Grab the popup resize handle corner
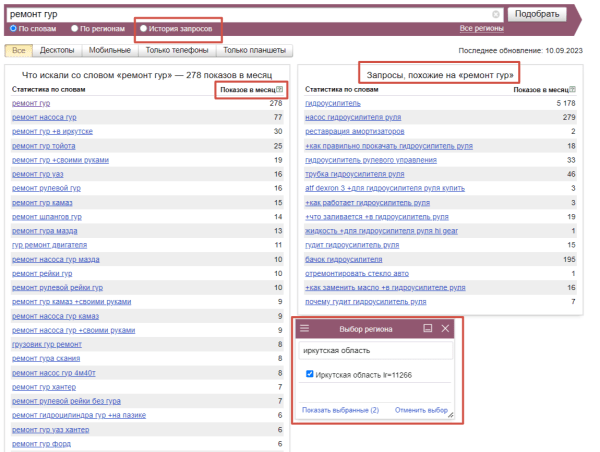The image size is (600, 452). (x=451, y=415)
